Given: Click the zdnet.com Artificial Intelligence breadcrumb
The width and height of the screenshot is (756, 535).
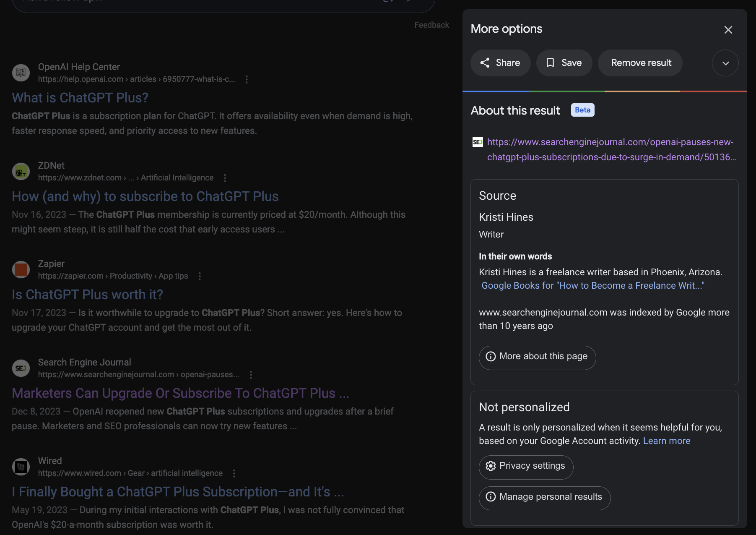Looking at the screenshot, I should coord(126,177).
